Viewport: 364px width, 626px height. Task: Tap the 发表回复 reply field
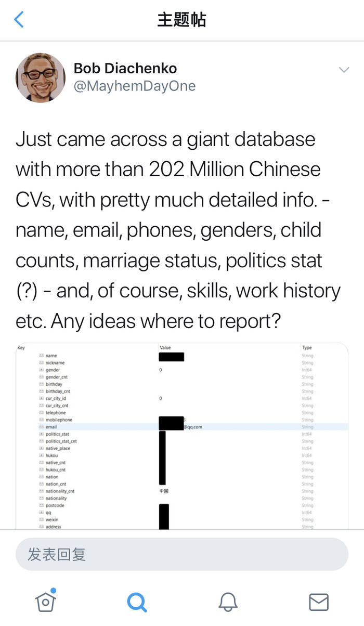[182, 554]
